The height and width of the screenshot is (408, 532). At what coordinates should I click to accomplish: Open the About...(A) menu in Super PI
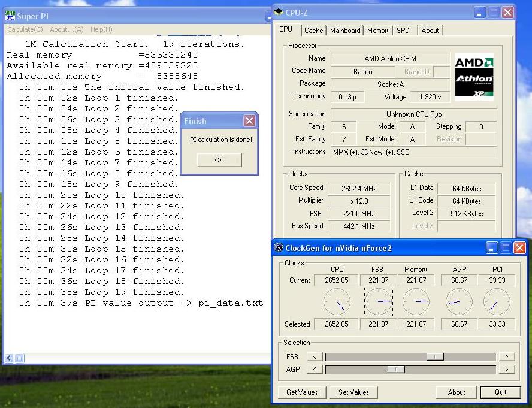coord(66,29)
